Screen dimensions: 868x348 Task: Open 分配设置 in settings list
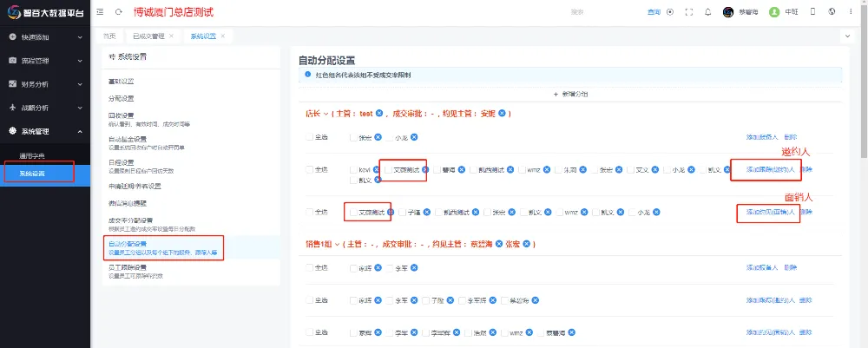[x=122, y=98]
